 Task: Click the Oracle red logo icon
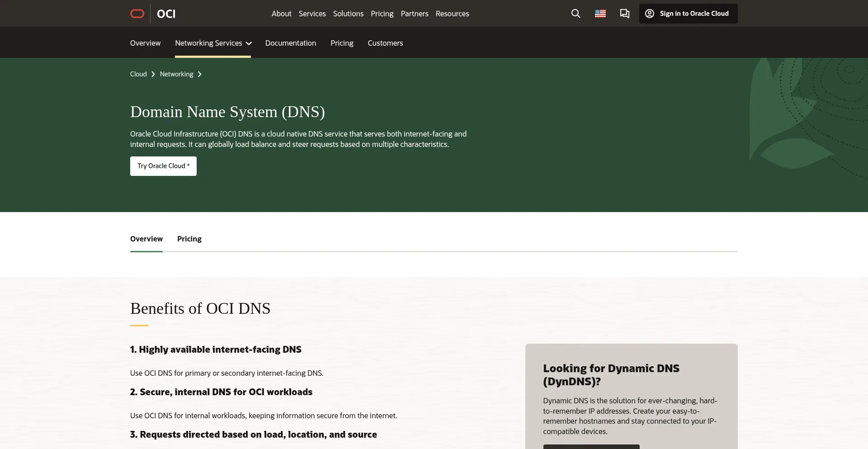click(137, 14)
